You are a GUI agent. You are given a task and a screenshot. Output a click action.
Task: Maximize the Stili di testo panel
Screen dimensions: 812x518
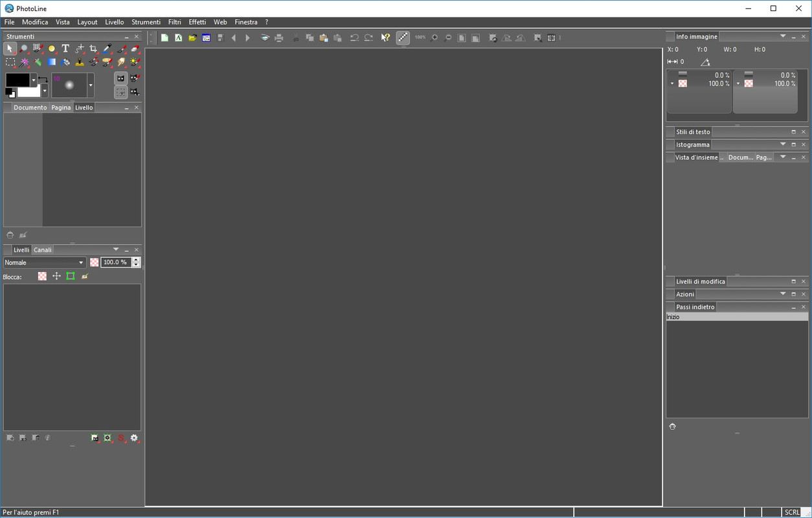click(793, 132)
